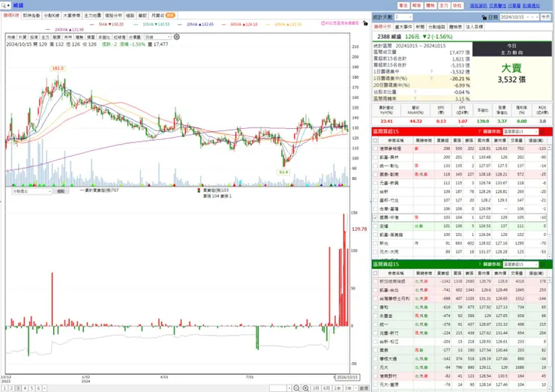Screen dimensions: 555x392
Task: Toggle the 投信 indicator button
Action: click(34, 37)
